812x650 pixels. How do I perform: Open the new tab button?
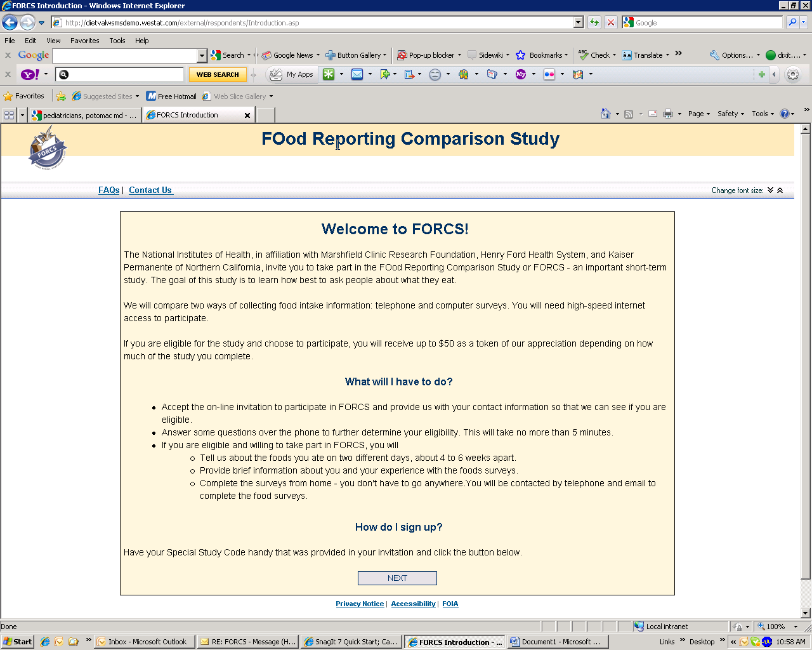pyautogui.click(x=266, y=115)
